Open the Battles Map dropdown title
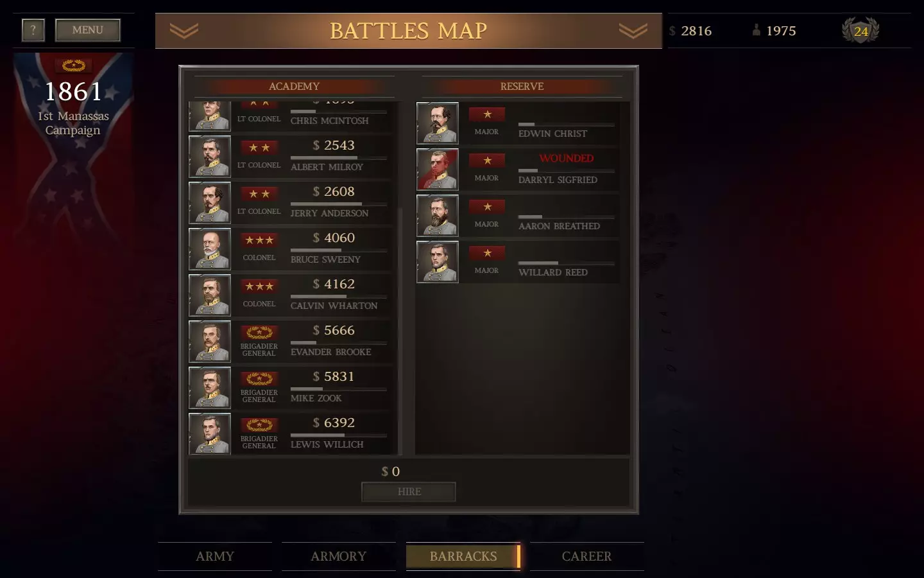Screen dimensions: 924x578 tap(409, 31)
